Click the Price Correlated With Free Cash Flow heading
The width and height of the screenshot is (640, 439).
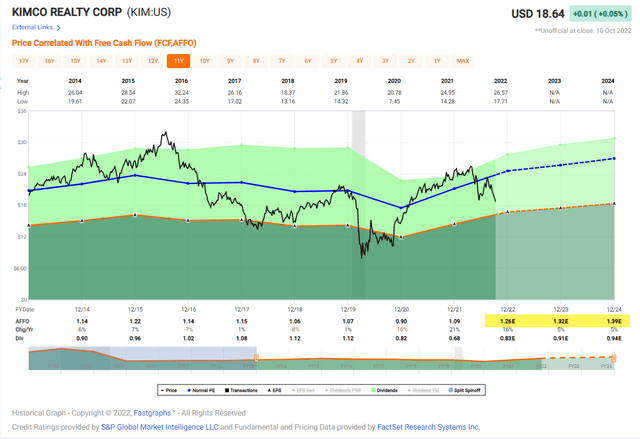[x=104, y=43]
